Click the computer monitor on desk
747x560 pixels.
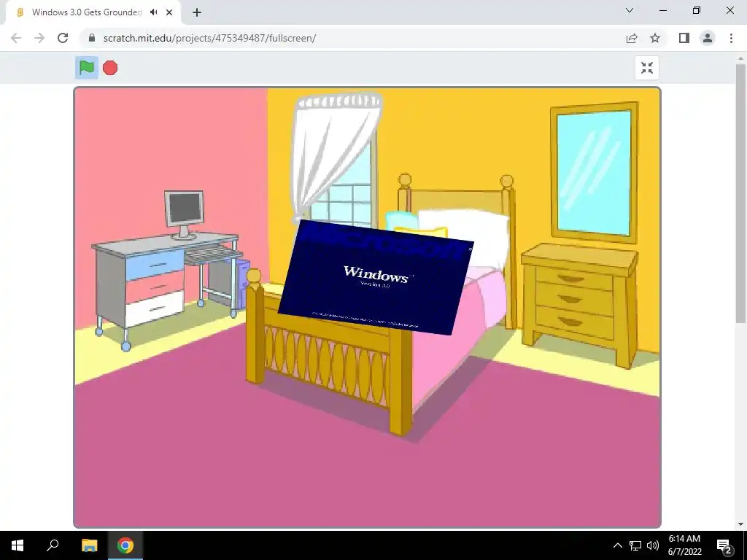[x=184, y=214]
